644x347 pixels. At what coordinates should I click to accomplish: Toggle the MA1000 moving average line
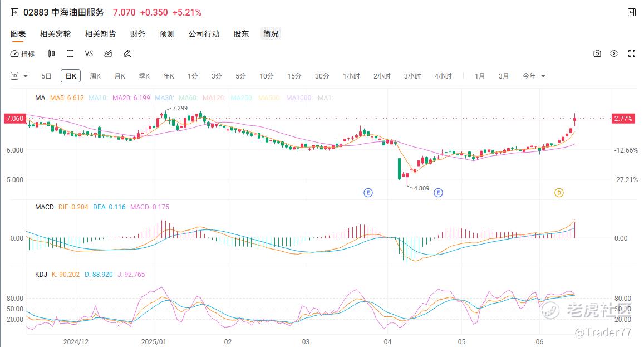click(299, 98)
